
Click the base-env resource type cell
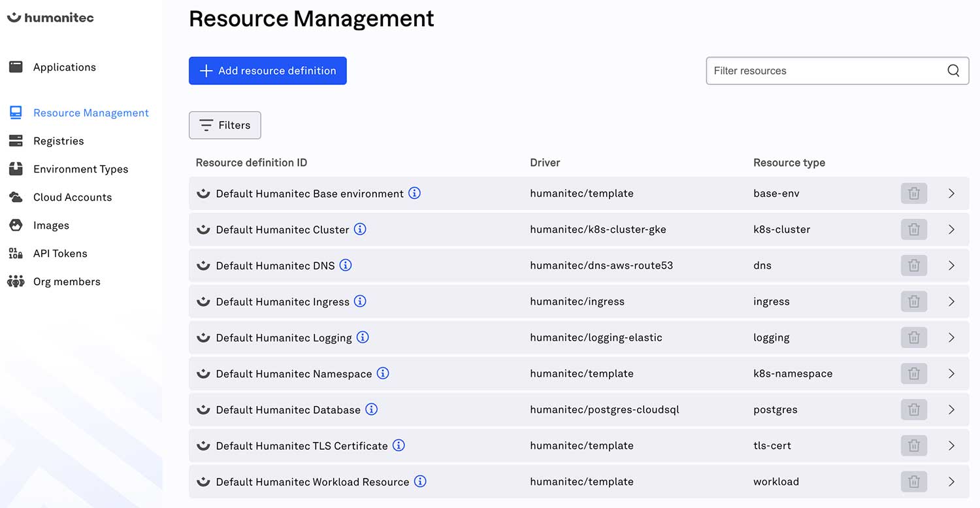pyautogui.click(x=776, y=194)
